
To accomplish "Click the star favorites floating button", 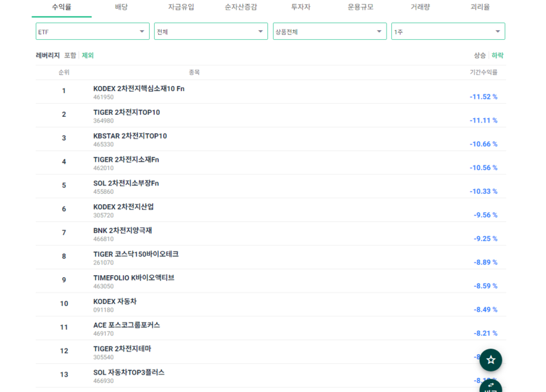I will (x=491, y=360).
